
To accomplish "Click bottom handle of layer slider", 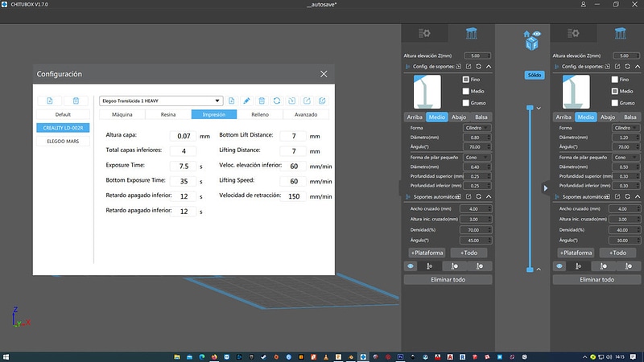I will point(530,269).
